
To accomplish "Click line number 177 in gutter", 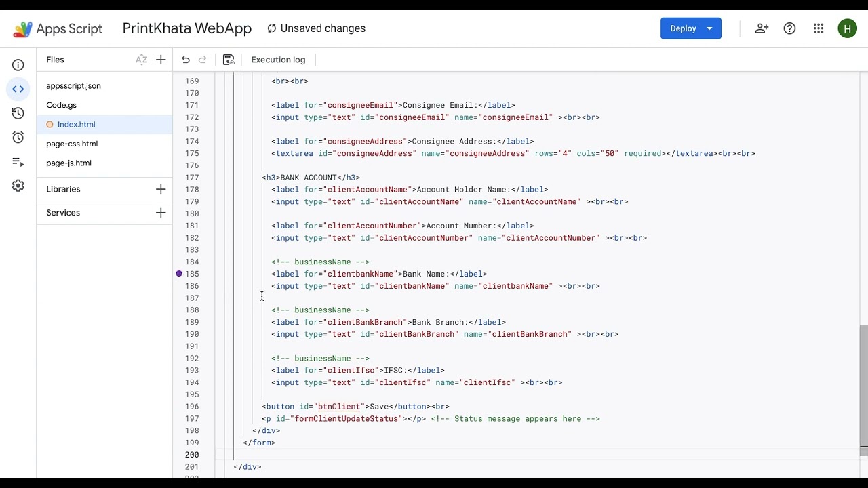I will pyautogui.click(x=192, y=178).
